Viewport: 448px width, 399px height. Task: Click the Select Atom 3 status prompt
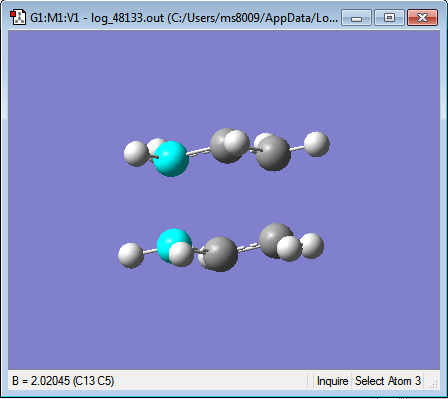[x=388, y=381]
